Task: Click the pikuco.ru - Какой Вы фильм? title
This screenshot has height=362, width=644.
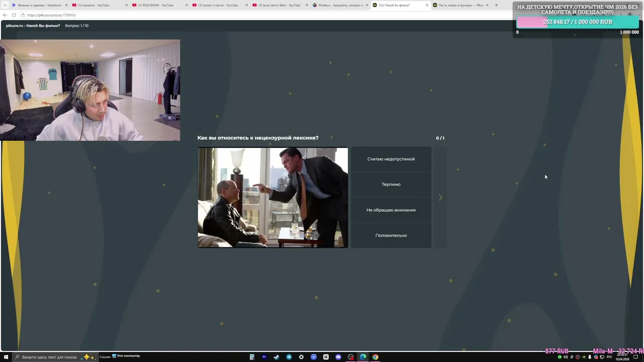Action: tap(33, 26)
